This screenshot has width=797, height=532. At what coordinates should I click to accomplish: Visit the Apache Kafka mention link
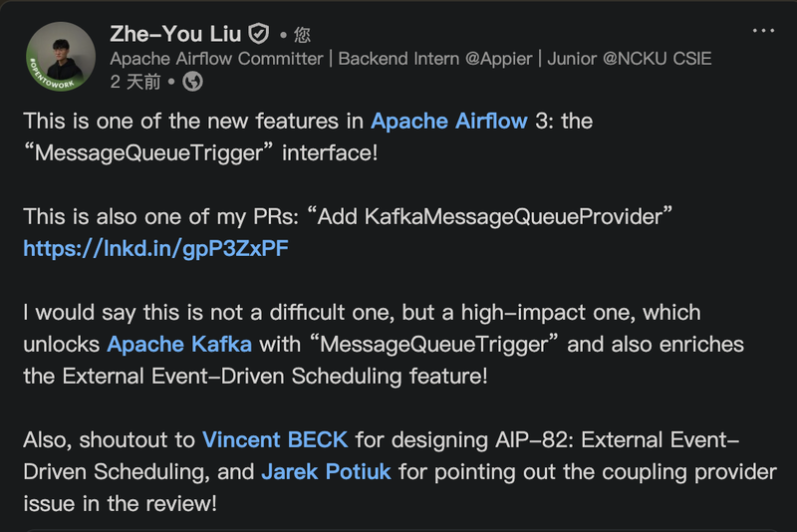tap(179, 345)
